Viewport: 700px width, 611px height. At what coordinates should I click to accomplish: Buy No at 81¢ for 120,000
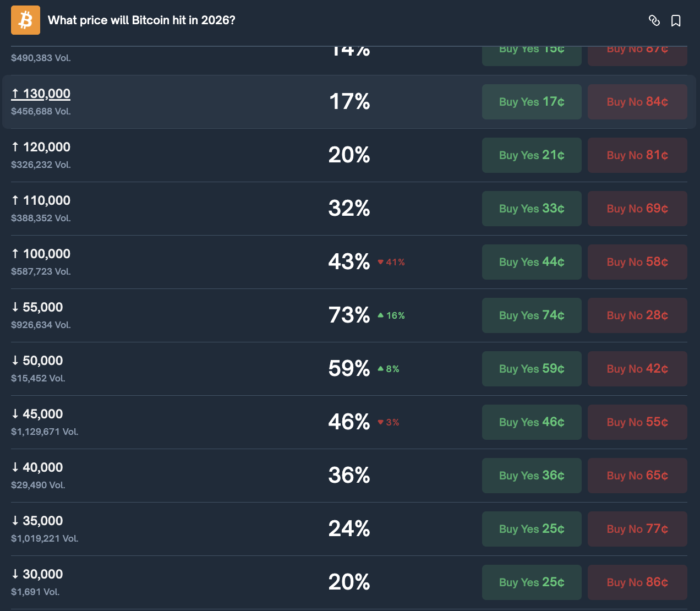point(637,155)
